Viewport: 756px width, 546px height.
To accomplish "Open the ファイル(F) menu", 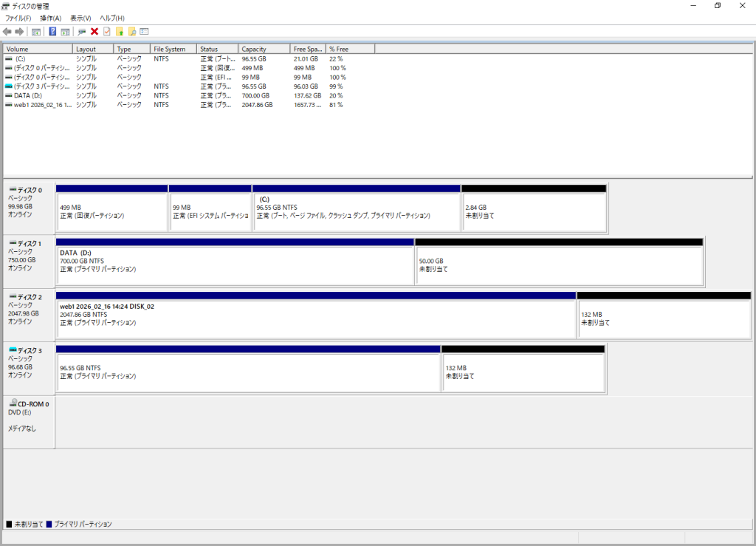I will click(18, 18).
